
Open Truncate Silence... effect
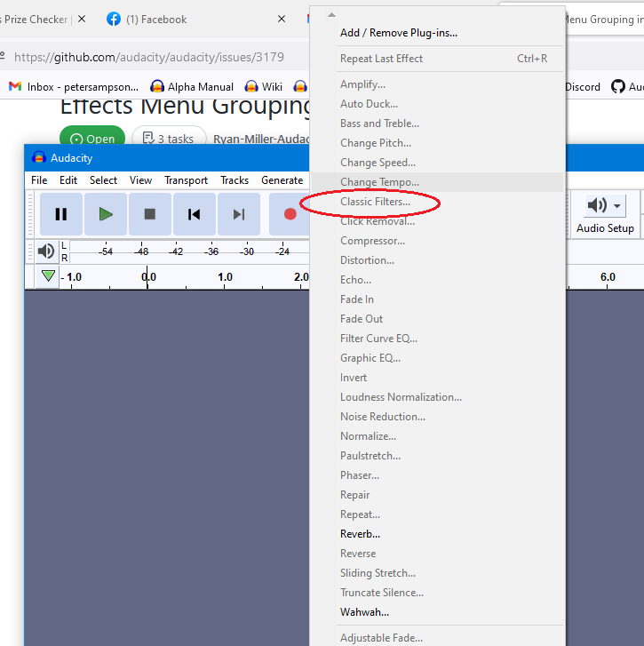(437, 593)
